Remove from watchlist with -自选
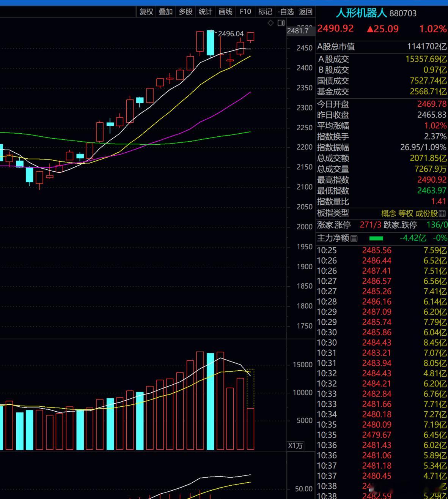This screenshot has height=499, width=448. [286, 12]
